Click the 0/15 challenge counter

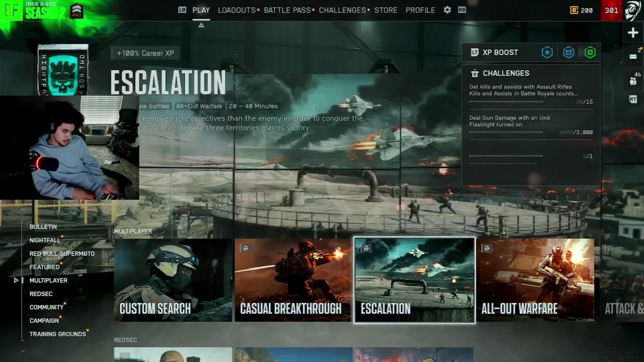585,102
